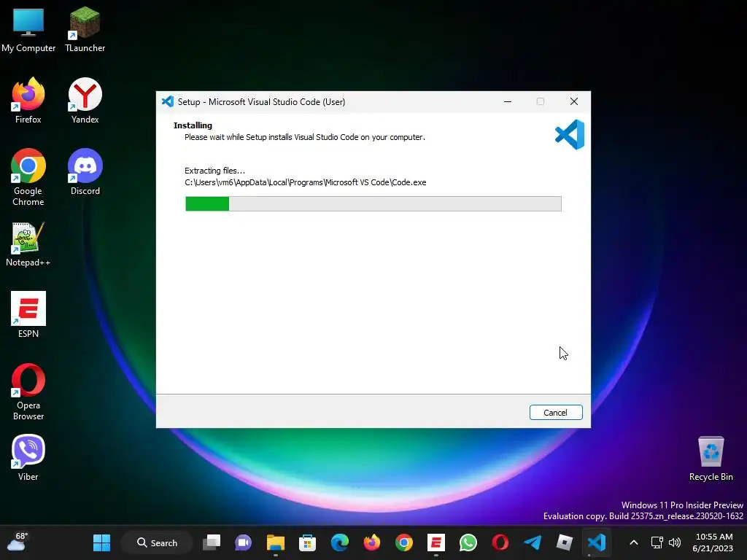Click the installation progress bar

[373, 203]
